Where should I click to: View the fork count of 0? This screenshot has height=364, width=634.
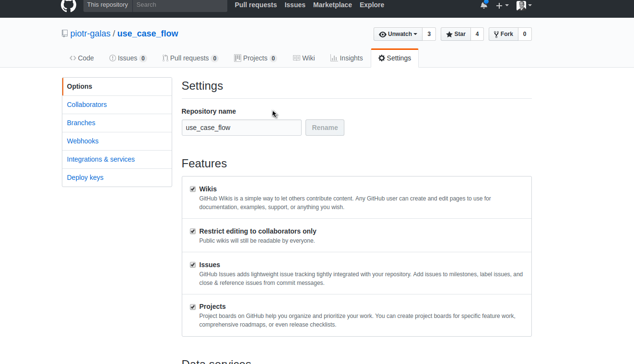[525, 34]
